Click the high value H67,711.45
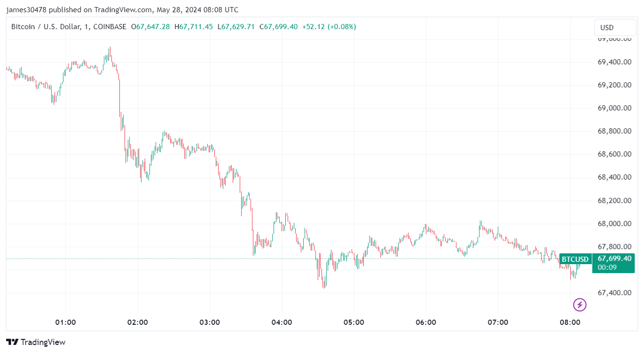Screen dimensions: 644x353 [x=194, y=27]
